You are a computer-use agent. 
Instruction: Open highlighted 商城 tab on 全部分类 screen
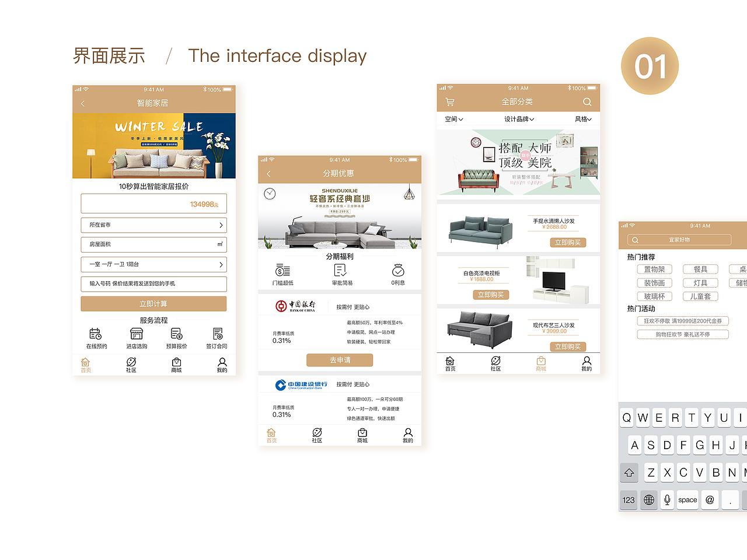click(541, 364)
